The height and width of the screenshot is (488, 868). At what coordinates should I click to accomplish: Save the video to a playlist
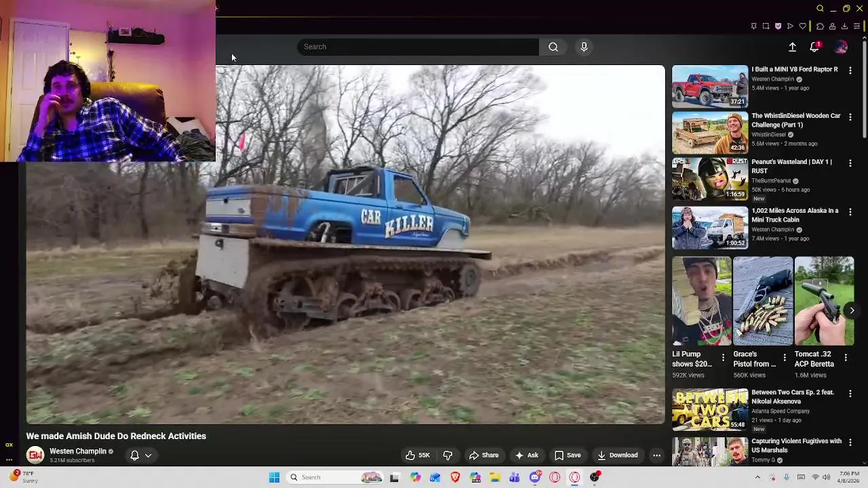568,455
